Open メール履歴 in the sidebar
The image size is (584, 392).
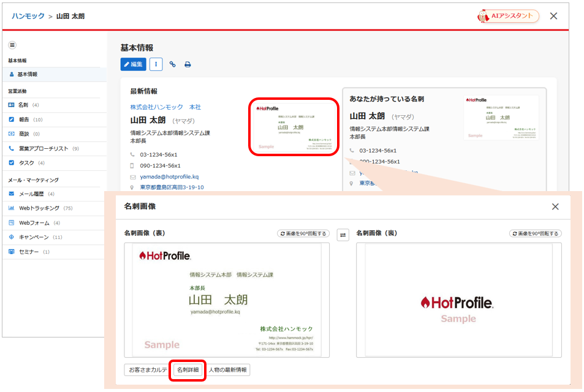[x=55, y=194]
